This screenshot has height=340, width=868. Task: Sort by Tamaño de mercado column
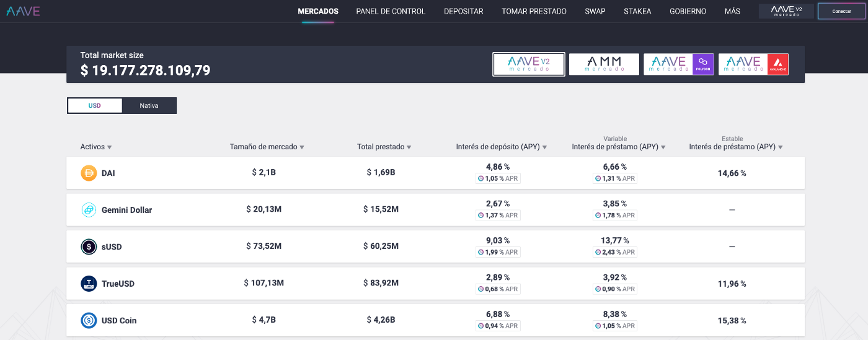pyautogui.click(x=267, y=147)
